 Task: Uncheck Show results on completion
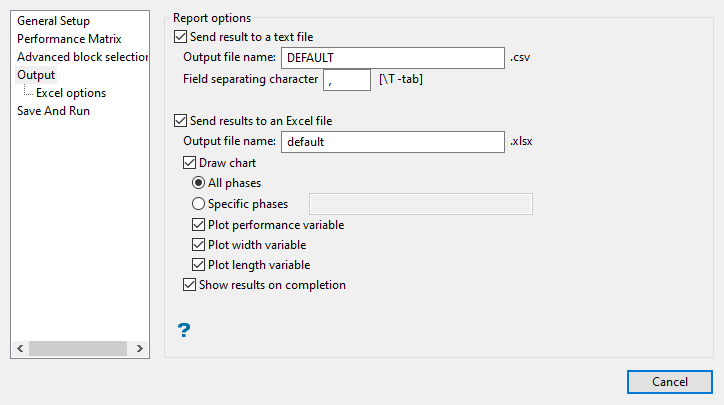point(189,285)
